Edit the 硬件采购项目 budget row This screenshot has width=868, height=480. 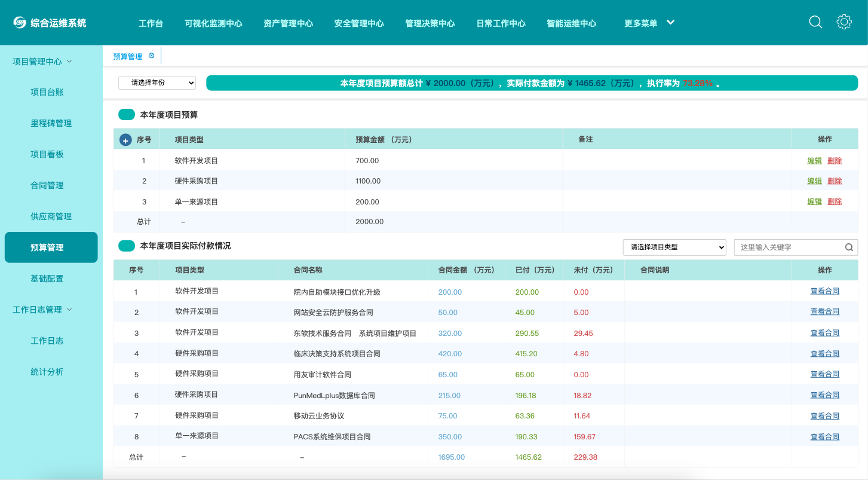pos(815,181)
